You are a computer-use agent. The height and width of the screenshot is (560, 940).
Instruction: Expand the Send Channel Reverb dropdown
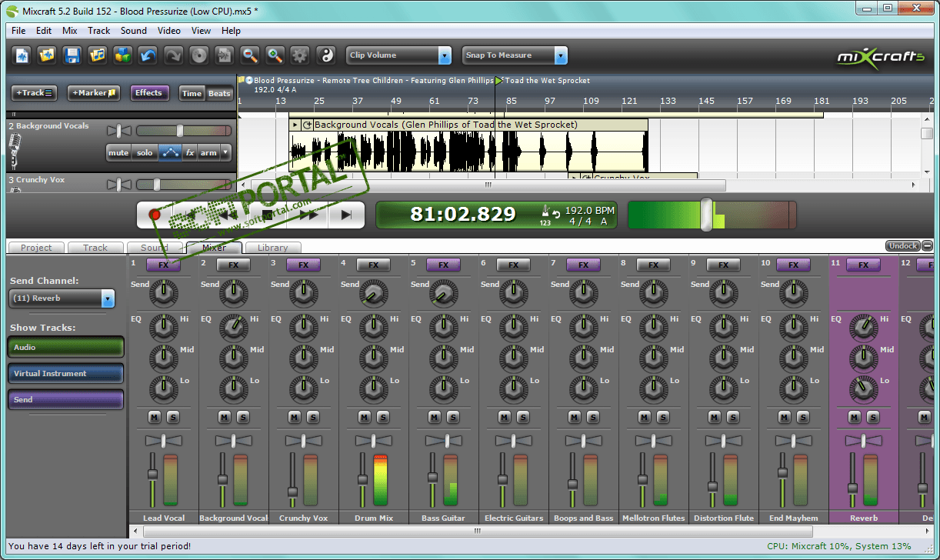[108, 298]
